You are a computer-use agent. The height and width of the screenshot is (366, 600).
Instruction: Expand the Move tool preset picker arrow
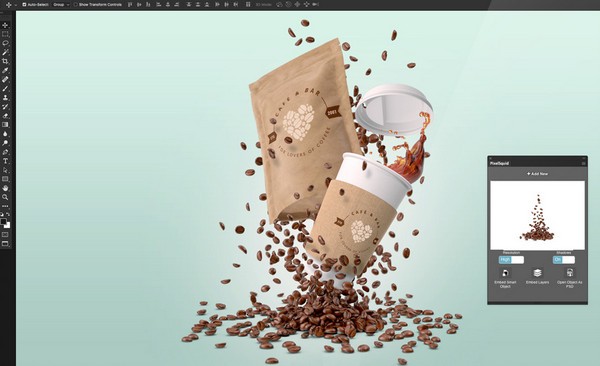[15, 5]
